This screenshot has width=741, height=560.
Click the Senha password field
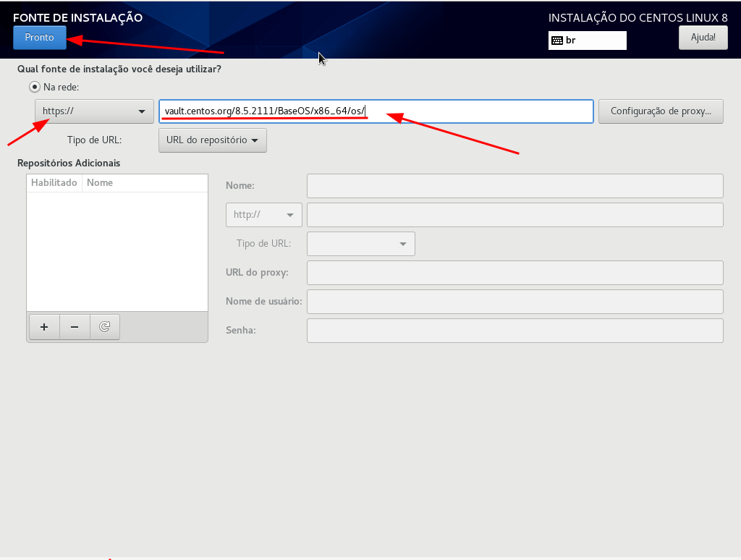tap(515, 331)
